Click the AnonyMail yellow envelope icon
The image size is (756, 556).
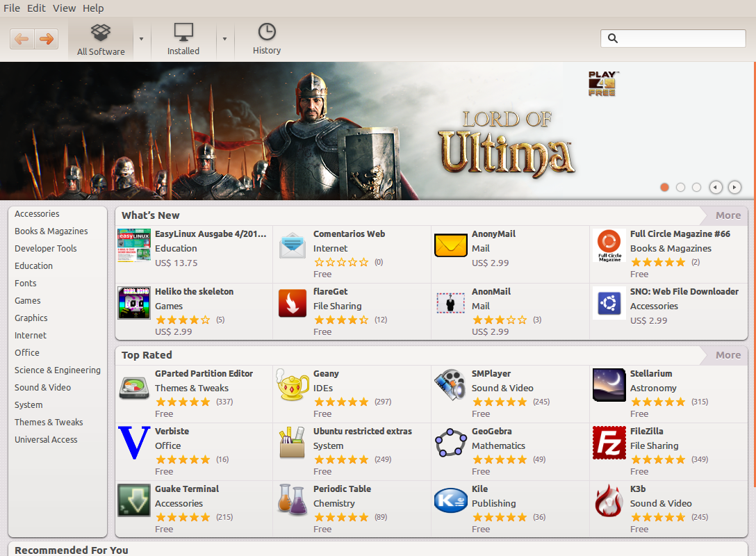(x=451, y=245)
